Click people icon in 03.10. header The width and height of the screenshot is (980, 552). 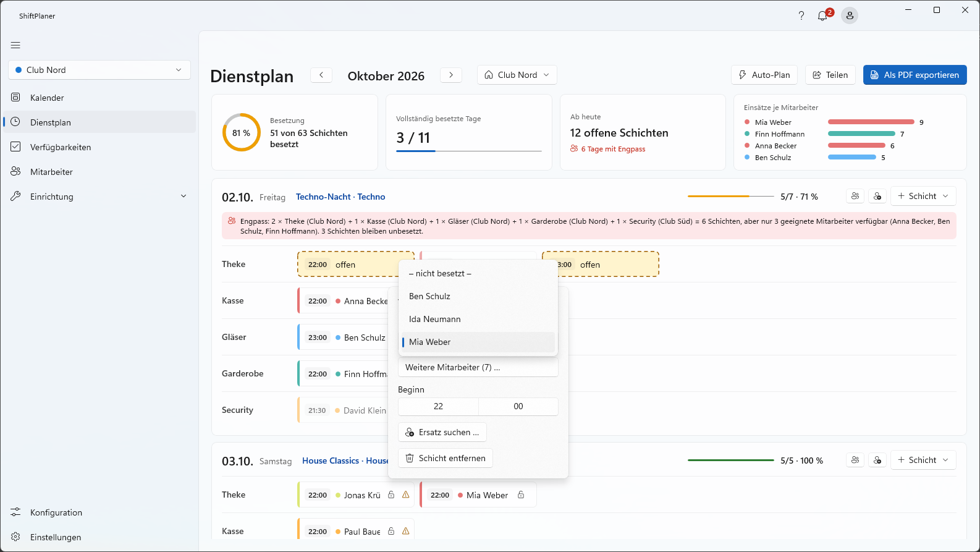point(855,460)
